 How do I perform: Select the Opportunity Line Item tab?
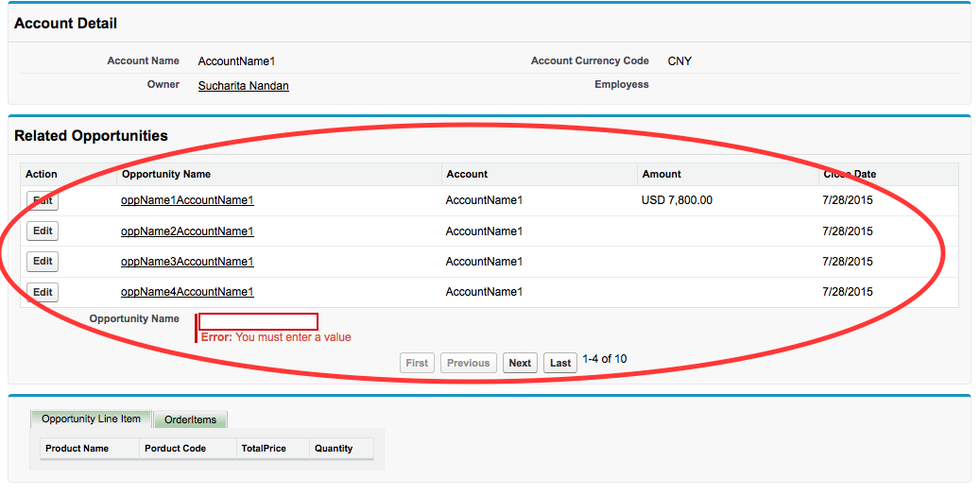tap(91, 419)
